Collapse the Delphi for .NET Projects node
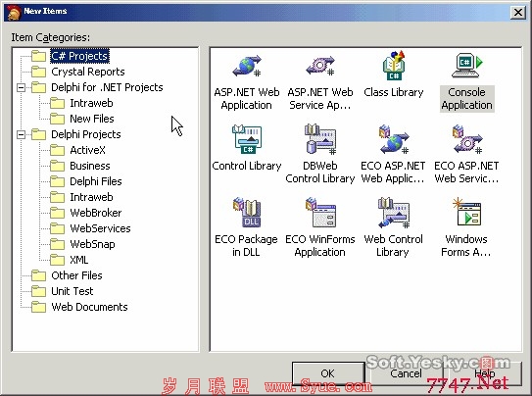532x396 pixels. 21,87
